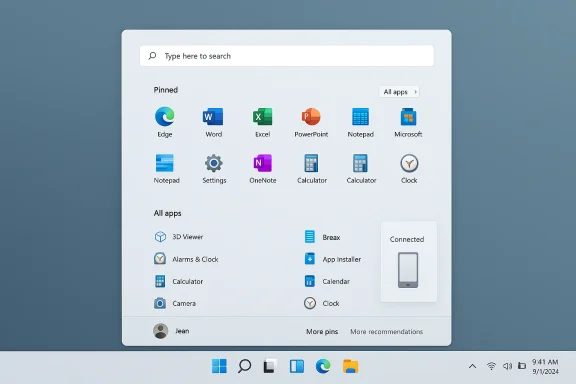Viewport: 576px width, 384px height.
Task: Click the volume speaker icon in the tray
Action: pos(507,366)
